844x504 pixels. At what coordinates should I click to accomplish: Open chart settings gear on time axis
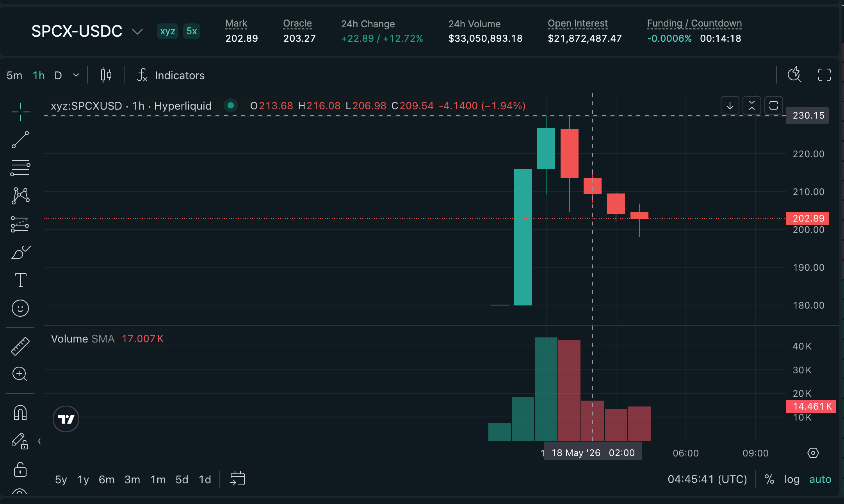tap(813, 453)
